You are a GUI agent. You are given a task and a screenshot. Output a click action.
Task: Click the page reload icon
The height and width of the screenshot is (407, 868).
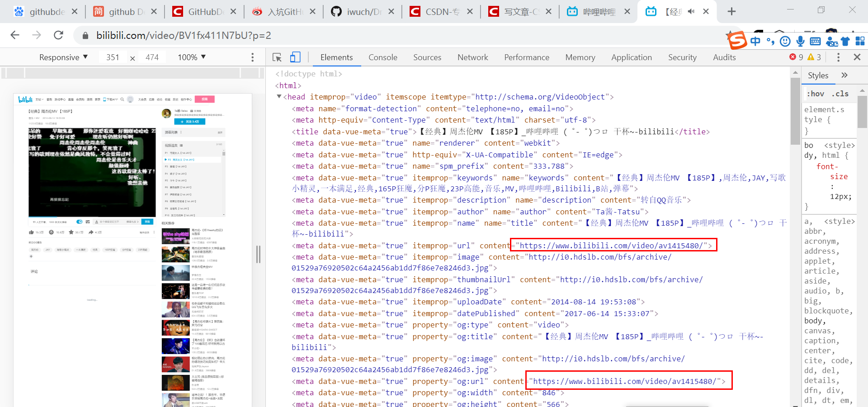[x=58, y=35]
